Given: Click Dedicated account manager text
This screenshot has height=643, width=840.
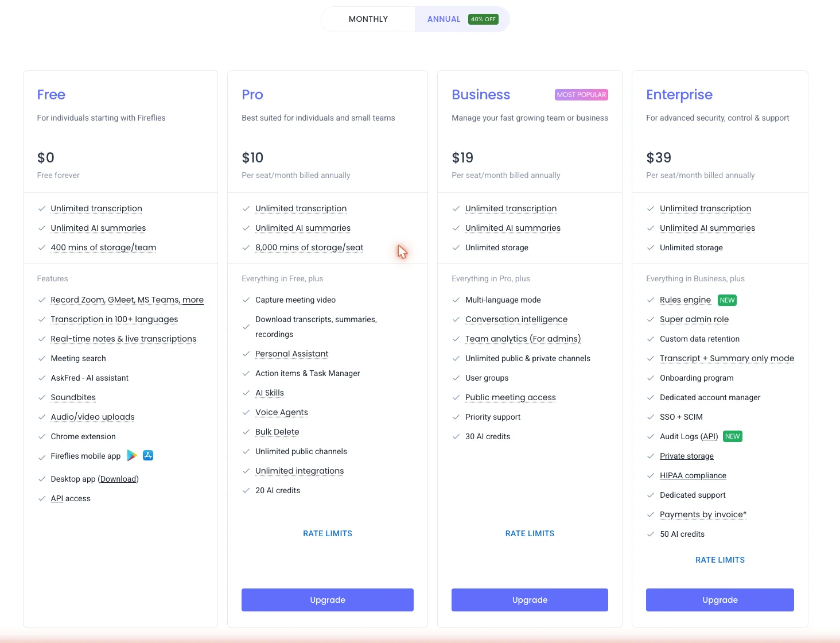Looking at the screenshot, I should coord(710,397).
